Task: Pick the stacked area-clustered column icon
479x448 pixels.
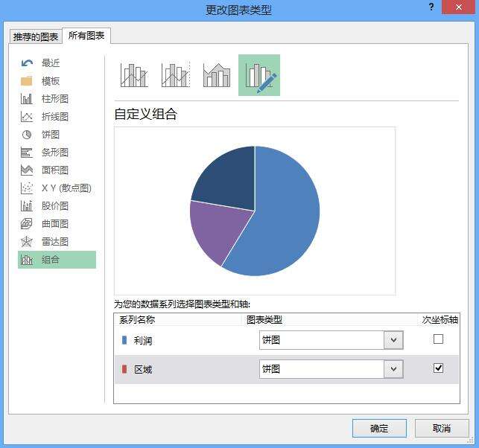Action: pyautogui.click(x=217, y=75)
